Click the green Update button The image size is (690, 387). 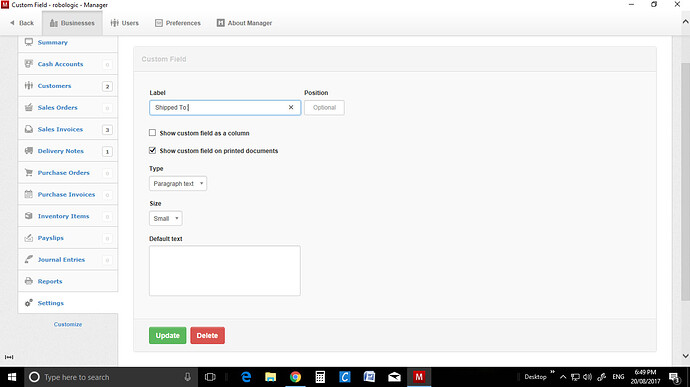(167, 335)
